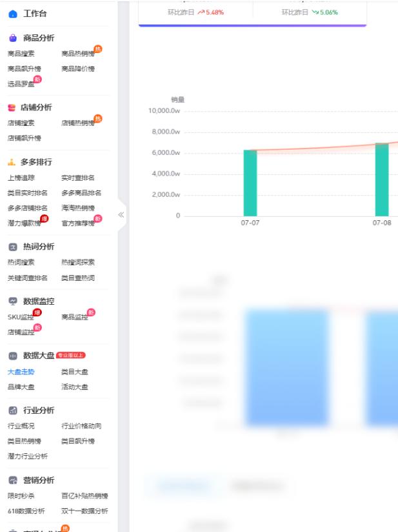Go to 上榜追踪
This screenshot has width=398, height=532.
point(21,178)
